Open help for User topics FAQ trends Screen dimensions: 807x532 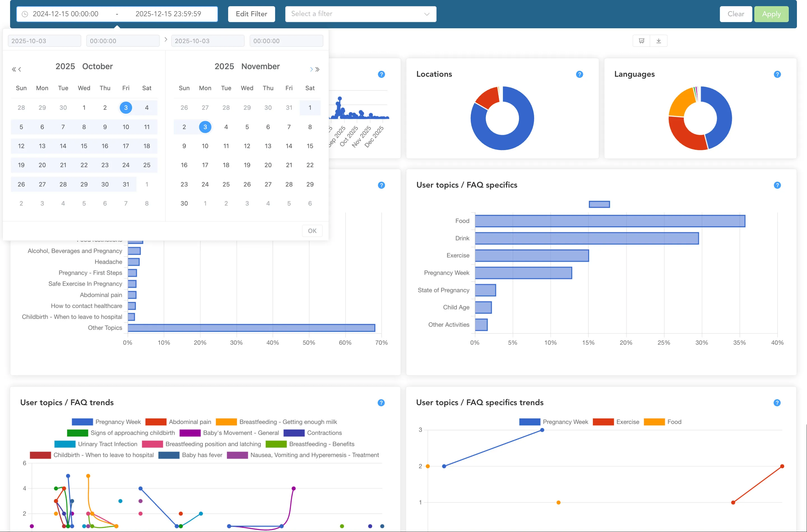(x=381, y=403)
